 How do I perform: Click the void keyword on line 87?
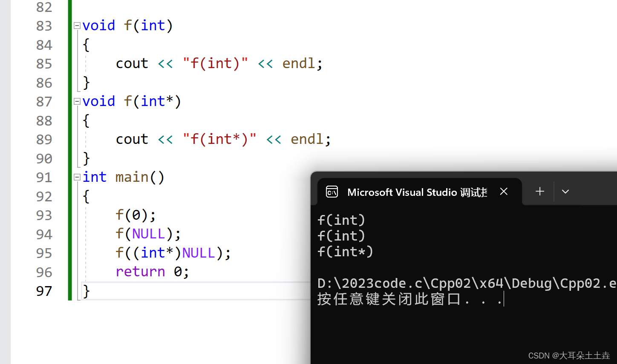99,101
